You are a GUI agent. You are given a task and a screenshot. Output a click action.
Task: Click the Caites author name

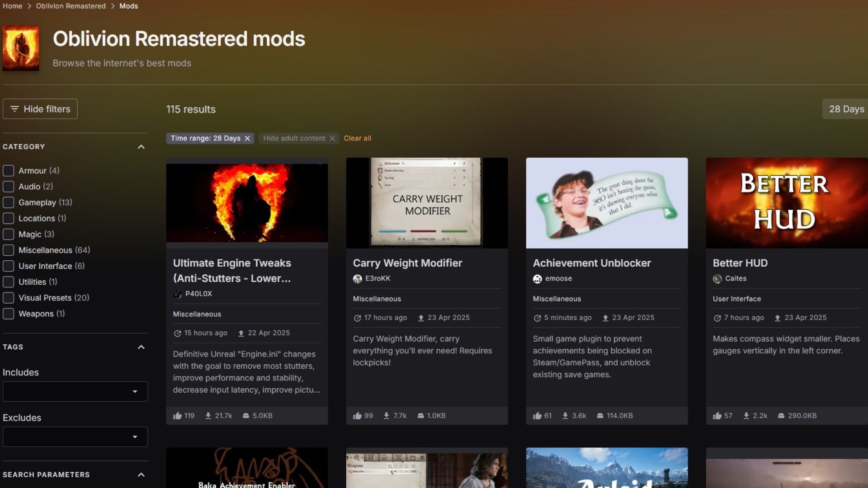point(736,278)
